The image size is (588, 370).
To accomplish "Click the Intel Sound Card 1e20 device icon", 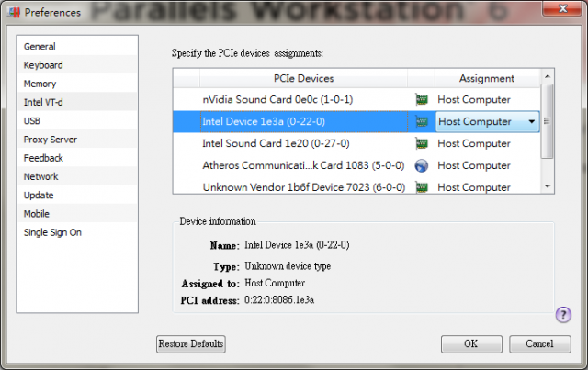I will point(422,143).
